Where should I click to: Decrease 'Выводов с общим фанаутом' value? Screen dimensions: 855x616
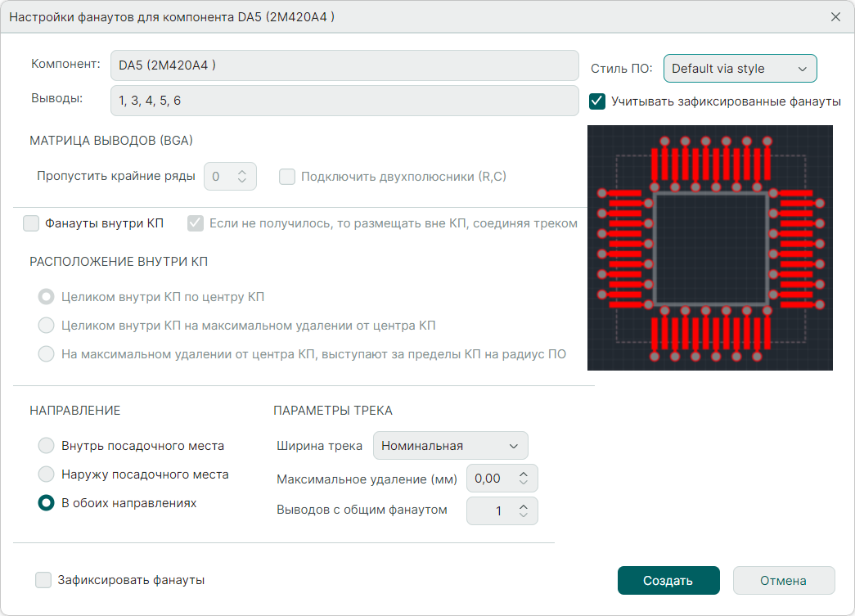(x=524, y=515)
